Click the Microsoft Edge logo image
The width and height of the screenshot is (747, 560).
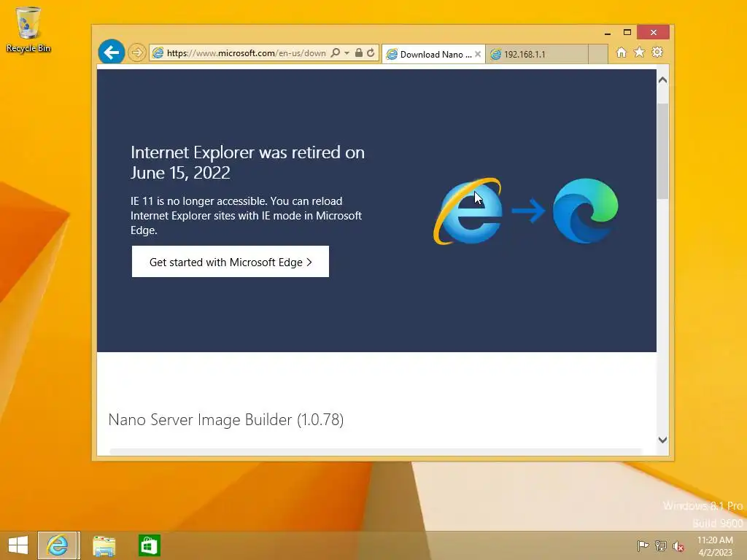(x=586, y=211)
